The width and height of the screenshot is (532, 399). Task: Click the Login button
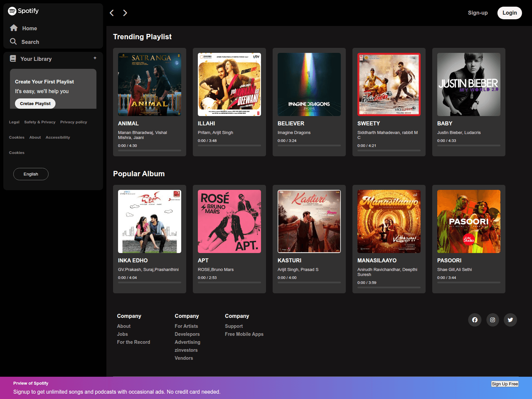509,13
